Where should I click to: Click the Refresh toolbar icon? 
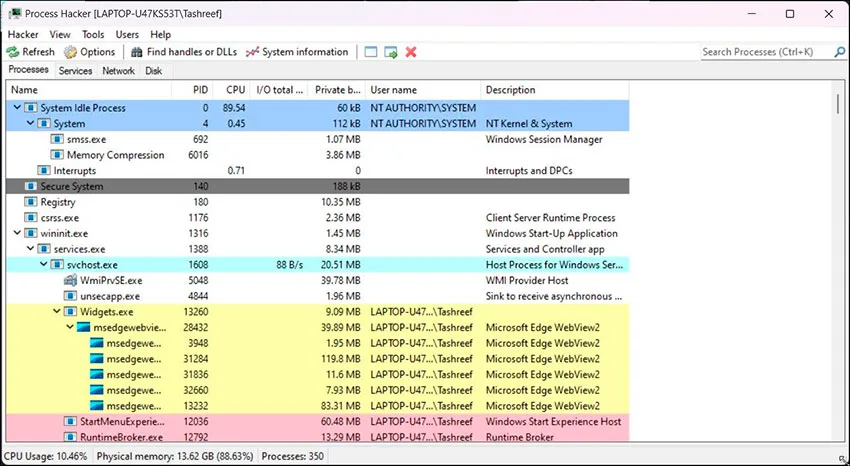coord(12,52)
